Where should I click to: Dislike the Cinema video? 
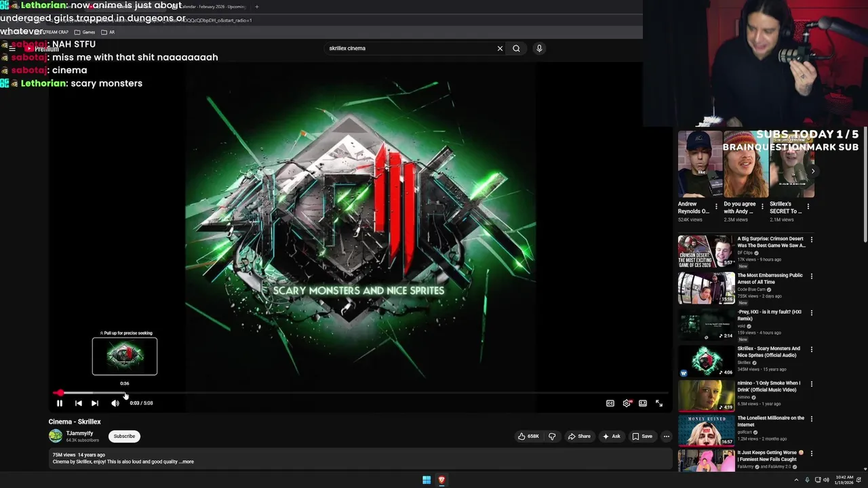tap(552, 436)
